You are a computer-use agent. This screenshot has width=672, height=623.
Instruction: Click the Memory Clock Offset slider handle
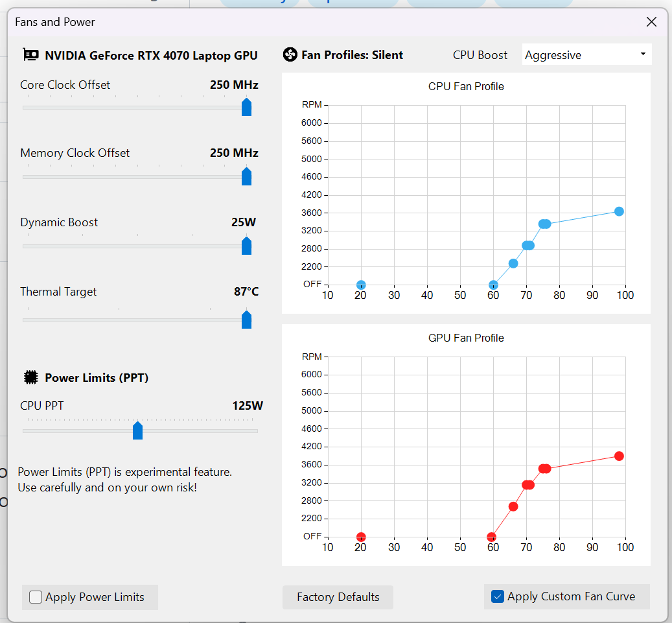click(246, 176)
